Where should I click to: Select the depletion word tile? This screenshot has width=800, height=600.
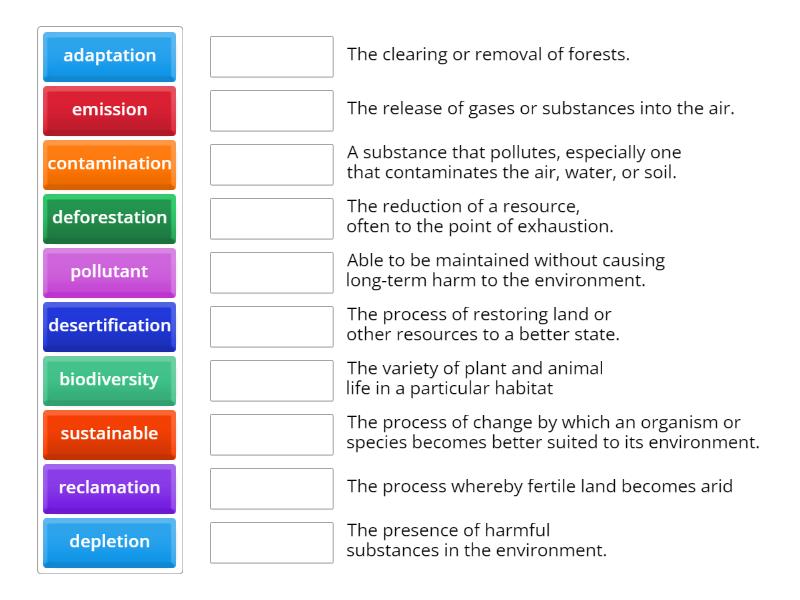point(108,542)
